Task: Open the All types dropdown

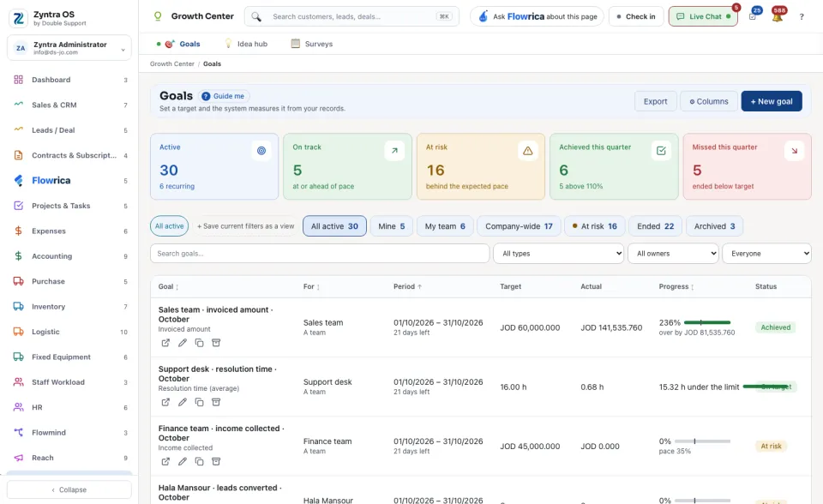Action: coord(558,254)
